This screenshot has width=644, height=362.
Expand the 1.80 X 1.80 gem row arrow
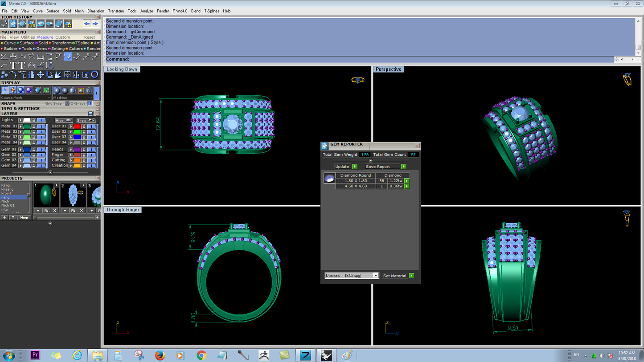407,181
